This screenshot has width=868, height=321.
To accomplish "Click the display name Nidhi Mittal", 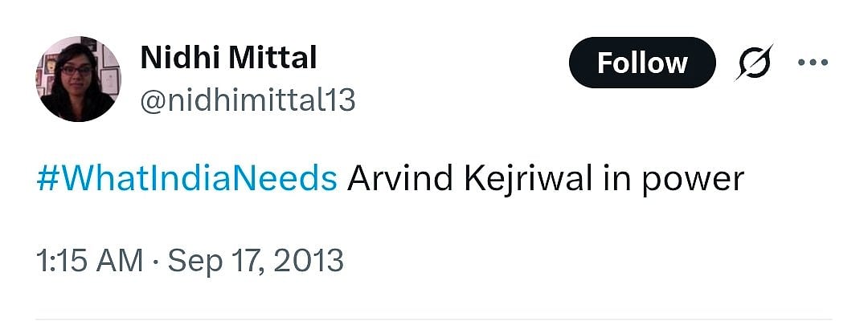I will click(228, 58).
